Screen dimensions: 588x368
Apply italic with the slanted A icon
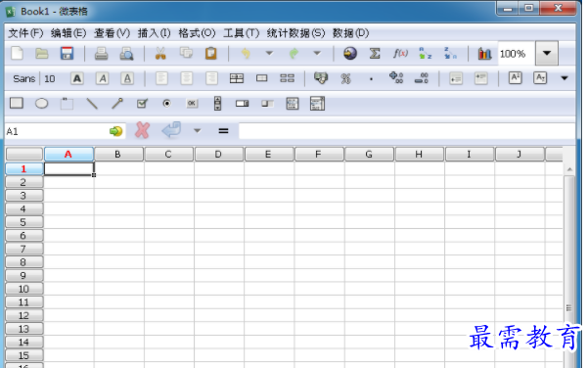[102, 78]
